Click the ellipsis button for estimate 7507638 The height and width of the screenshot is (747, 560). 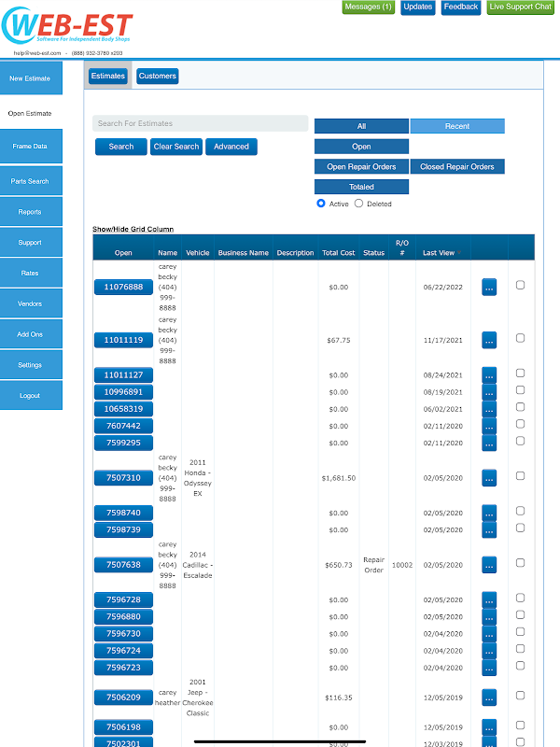click(489, 565)
